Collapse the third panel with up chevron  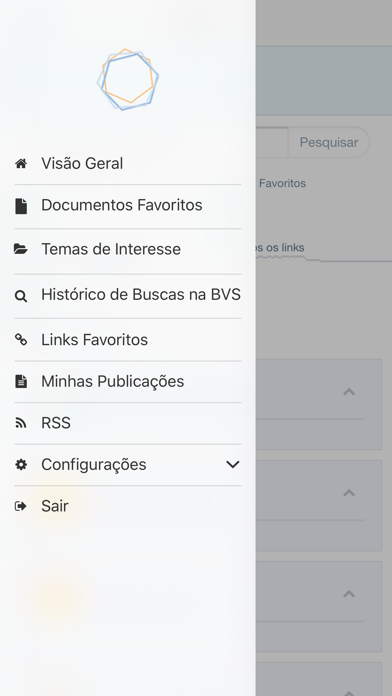pyautogui.click(x=349, y=594)
